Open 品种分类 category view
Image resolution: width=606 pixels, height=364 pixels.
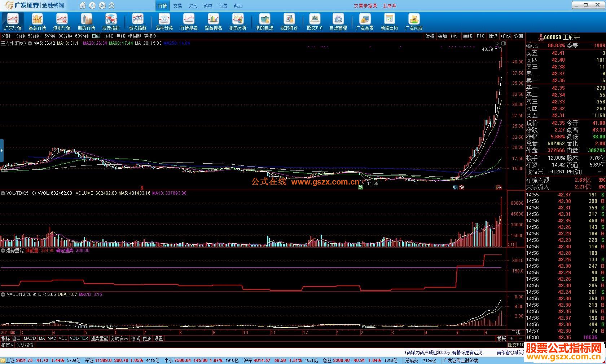[164, 22]
